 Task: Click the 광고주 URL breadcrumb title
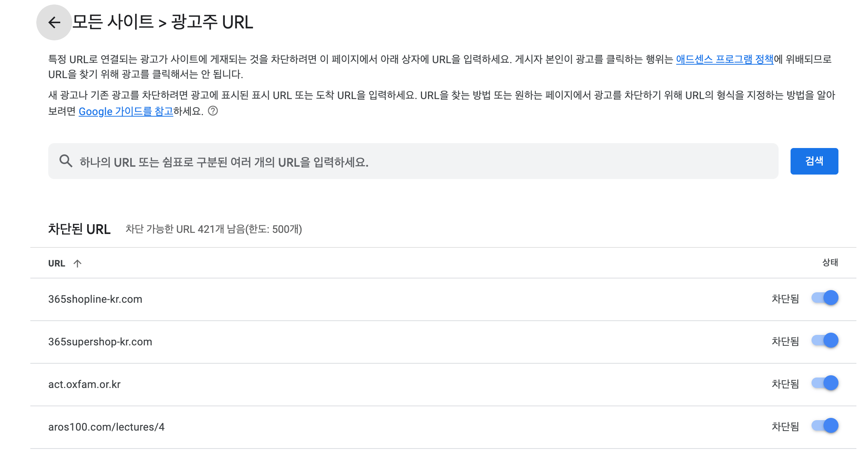point(211,22)
